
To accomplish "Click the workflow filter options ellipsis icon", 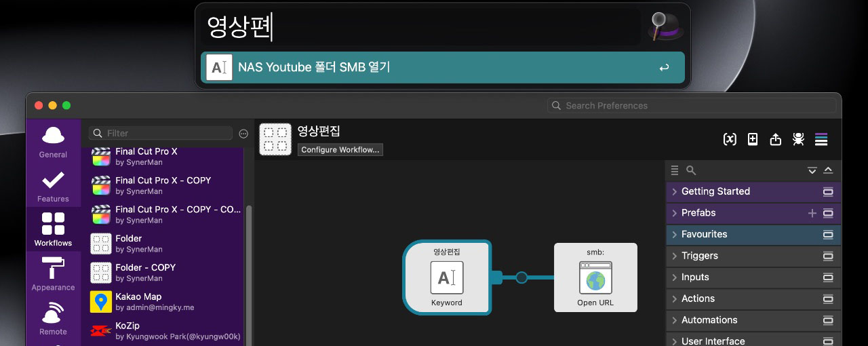I will point(244,134).
